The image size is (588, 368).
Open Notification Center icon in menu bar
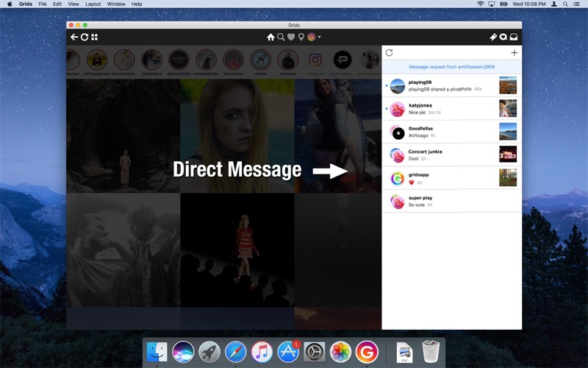click(577, 4)
